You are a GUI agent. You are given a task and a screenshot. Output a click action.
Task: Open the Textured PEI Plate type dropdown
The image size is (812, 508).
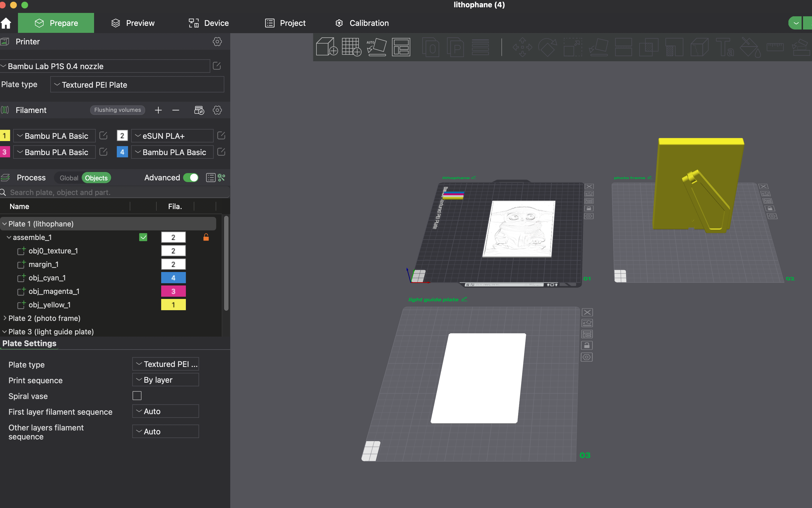137,84
